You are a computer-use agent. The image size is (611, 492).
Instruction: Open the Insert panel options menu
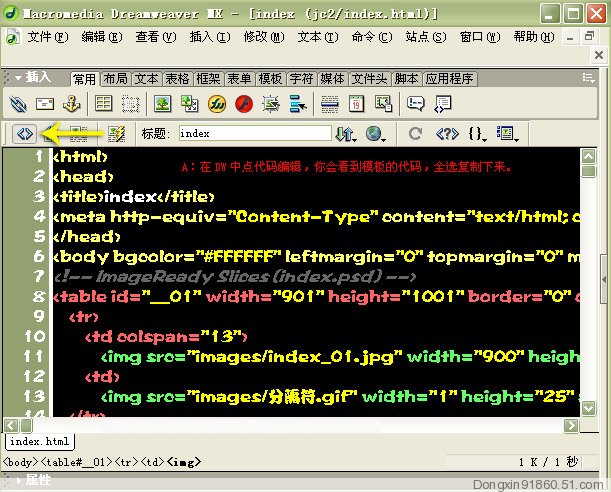[588, 78]
